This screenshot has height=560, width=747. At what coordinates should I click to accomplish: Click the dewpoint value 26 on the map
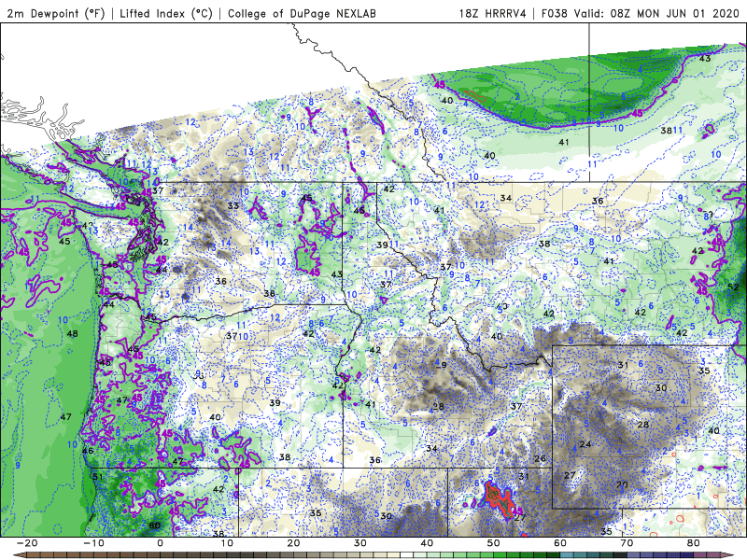pyautogui.click(x=540, y=458)
